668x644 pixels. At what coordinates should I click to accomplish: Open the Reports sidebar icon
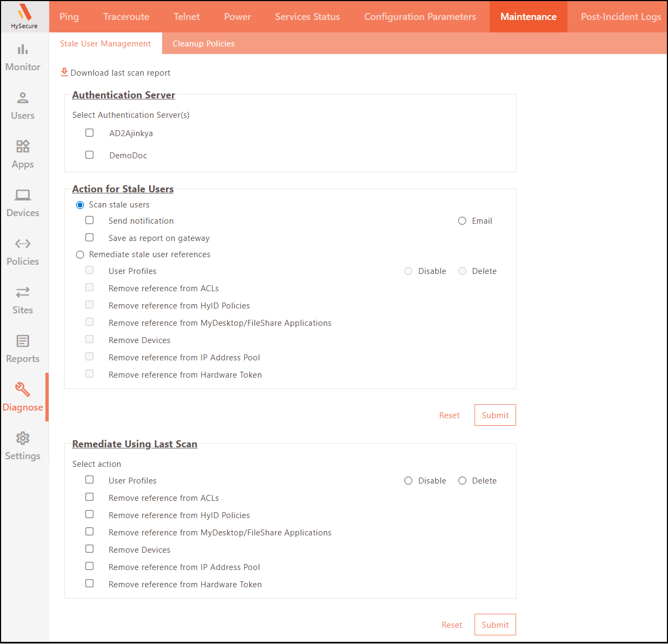pos(23,341)
